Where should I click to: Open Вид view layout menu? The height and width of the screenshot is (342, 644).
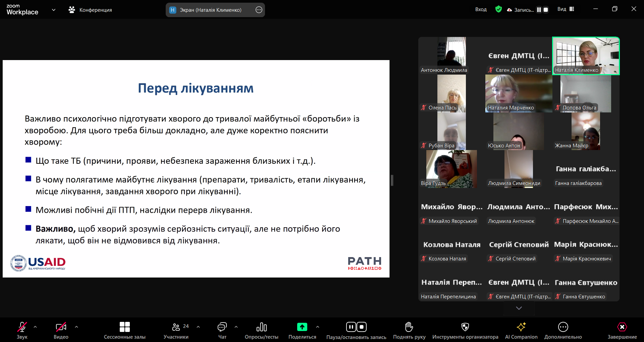(566, 9)
